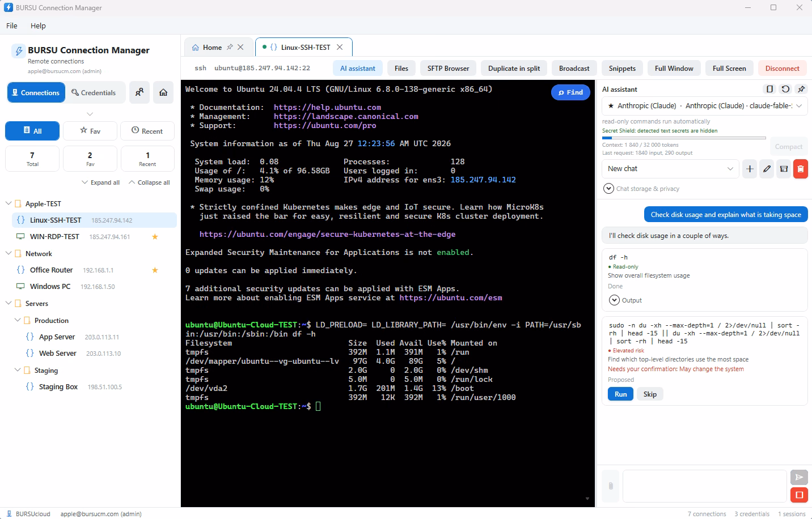Click BURSUcloud status bar icon
The image size is (812, 519).
tap(9, 514)
